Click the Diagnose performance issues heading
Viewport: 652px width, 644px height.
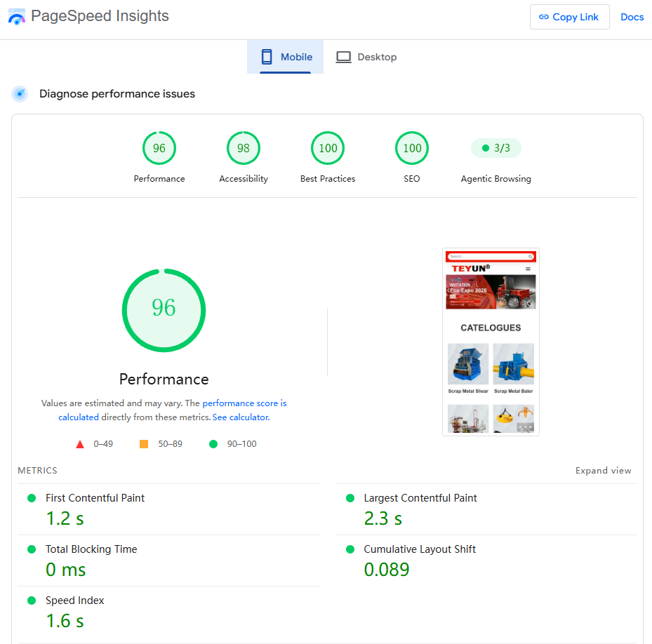(x=117, y=94)
